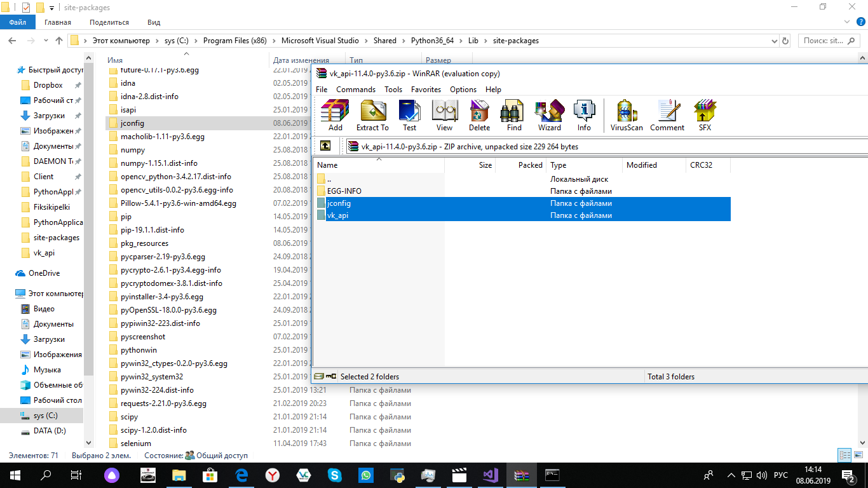Open WinRAR Options menu

click(463, 90)
